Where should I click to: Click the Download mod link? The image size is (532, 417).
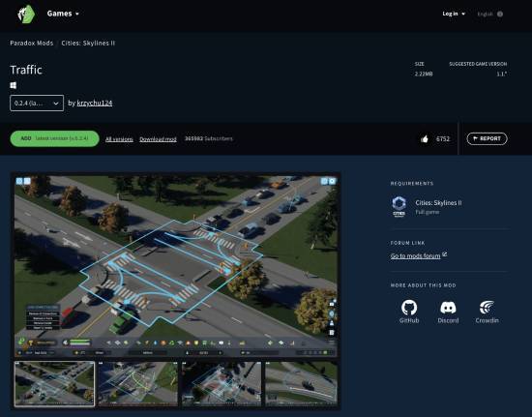[x=158, y=139]
